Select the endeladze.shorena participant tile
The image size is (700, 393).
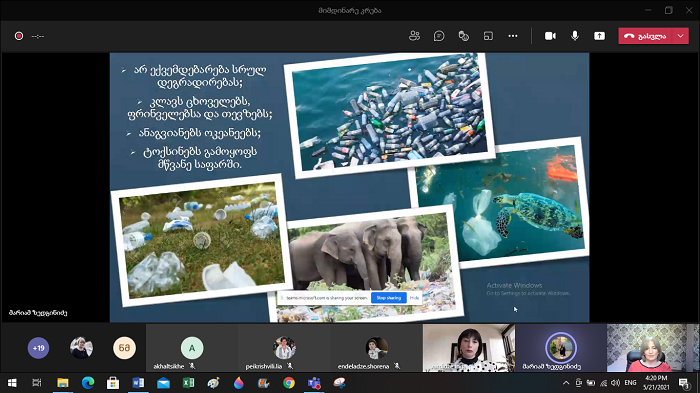pyautogui.click(x=376, y=348)
